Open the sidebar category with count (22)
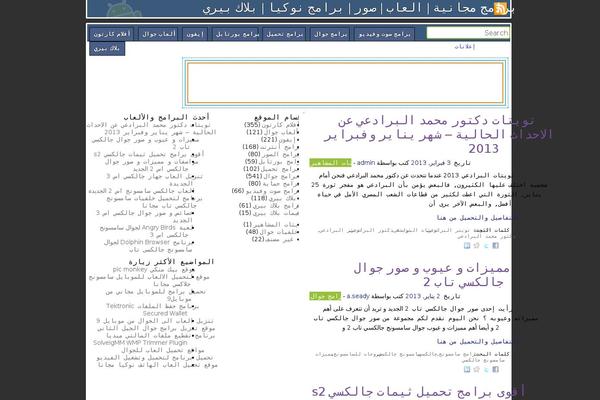The height and width of the screenshot is (400, 600). pyautogui.click(x=275, y=239)
